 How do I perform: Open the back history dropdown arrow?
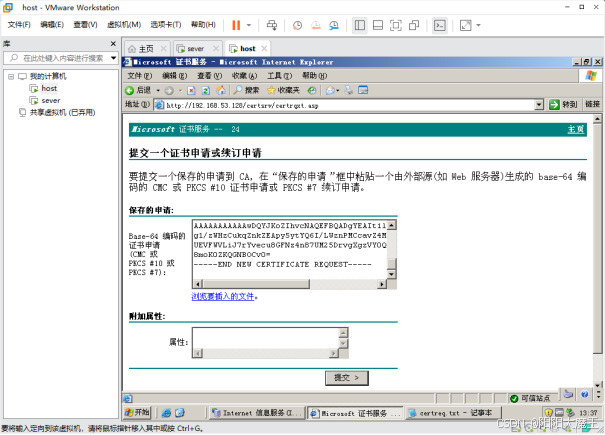[x=158, y=90]
